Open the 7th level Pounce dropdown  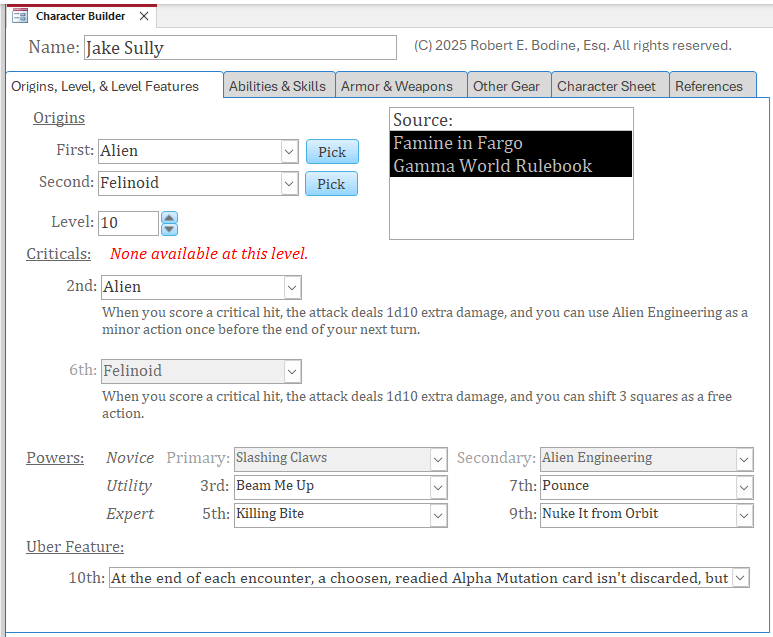click(743, 486)
